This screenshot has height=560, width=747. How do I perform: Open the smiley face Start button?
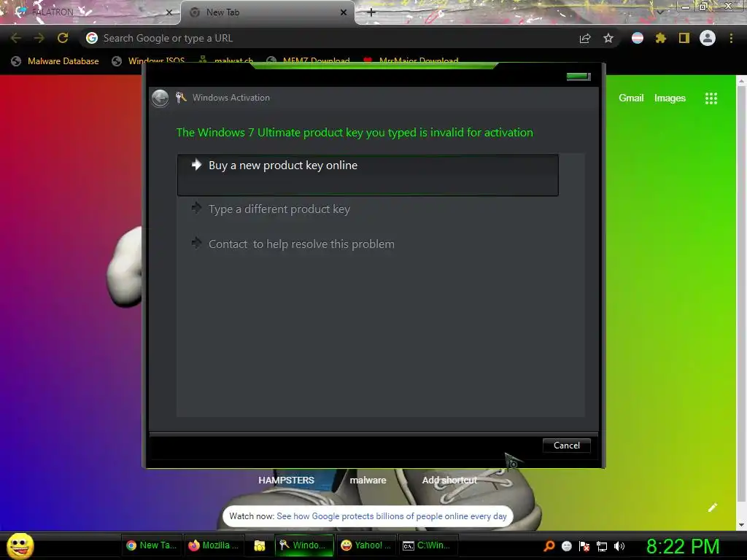click(x=20, y=545)
